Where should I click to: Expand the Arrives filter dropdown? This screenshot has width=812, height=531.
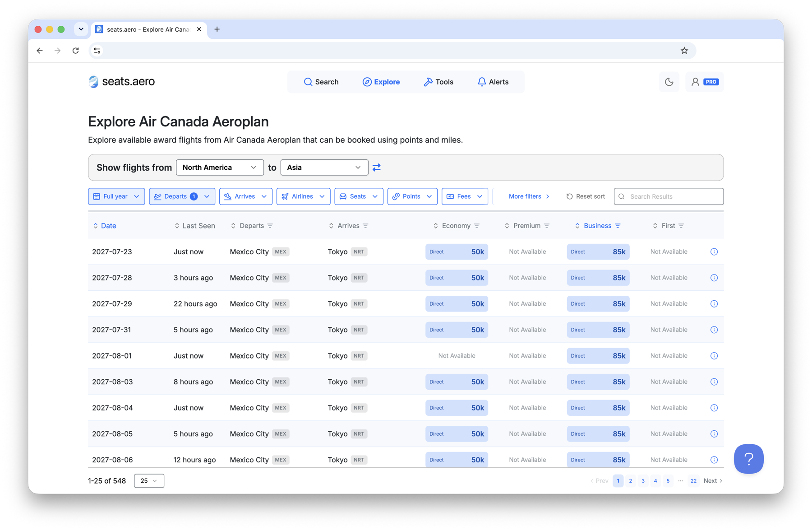245,196
